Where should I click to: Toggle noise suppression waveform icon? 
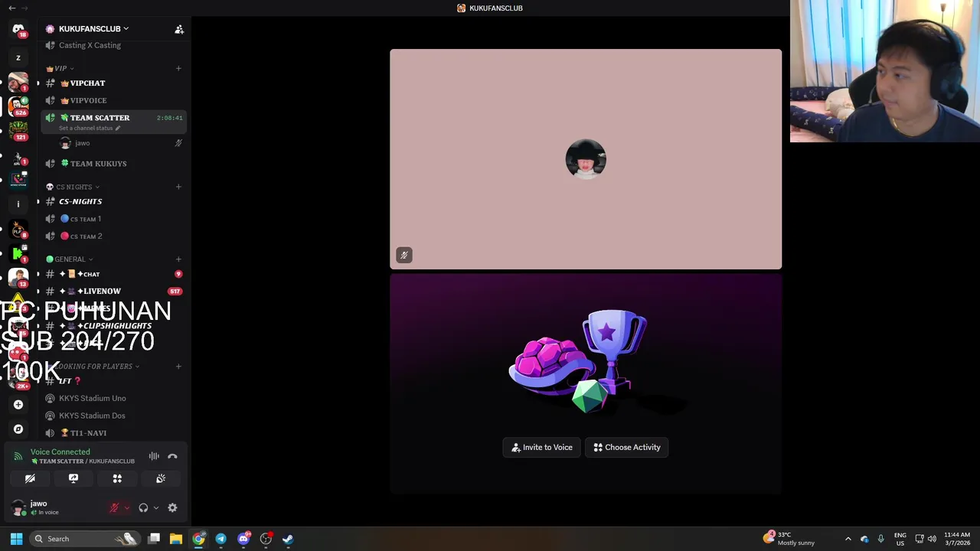pos(154,456)
